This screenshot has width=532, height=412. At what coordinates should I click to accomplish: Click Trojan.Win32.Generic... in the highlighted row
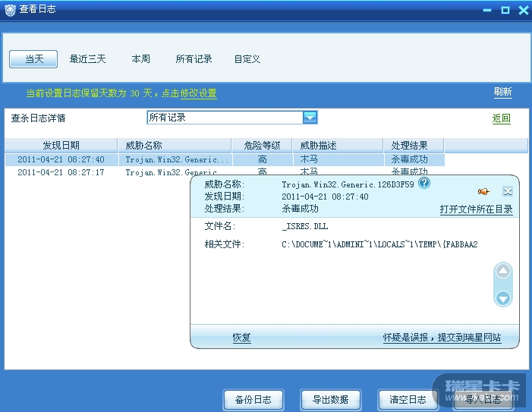177,159
